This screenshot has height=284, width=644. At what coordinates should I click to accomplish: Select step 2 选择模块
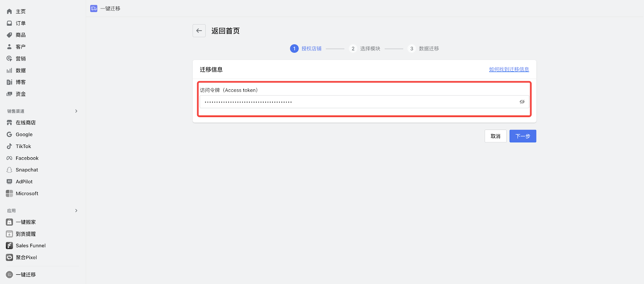point(365,49)
